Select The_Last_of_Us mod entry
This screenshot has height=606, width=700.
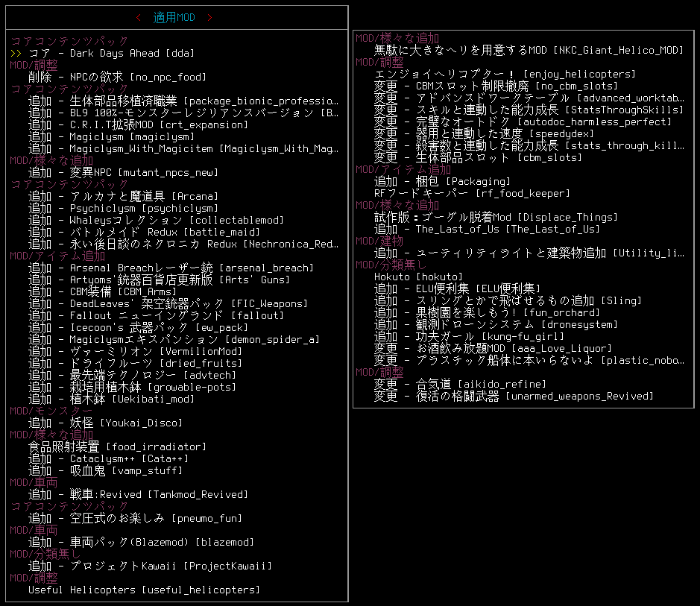487,229
